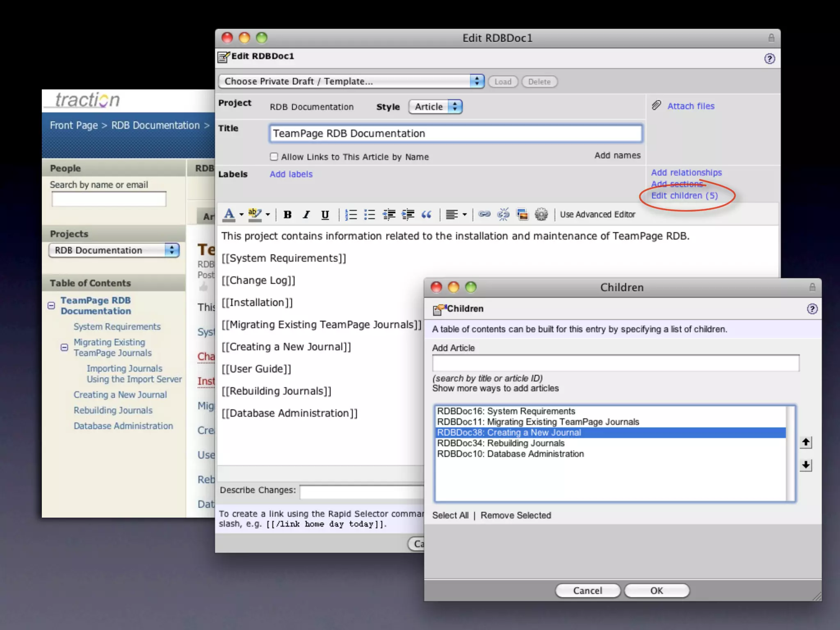Insert a numbered list

[351, 215]
